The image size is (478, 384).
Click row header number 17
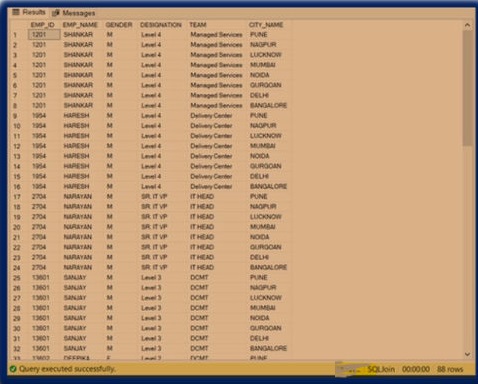click(x=17, y=197)
